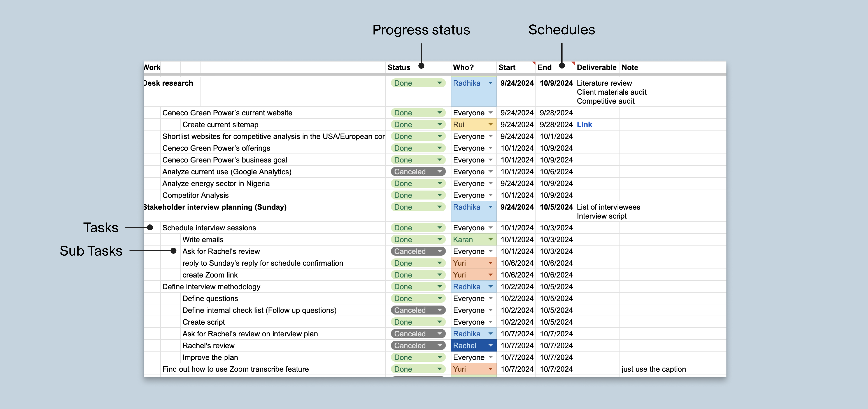Open Status dropdown for Competitor Analysis row
This screenshot has width=868, height=409.
pos(418,195)
